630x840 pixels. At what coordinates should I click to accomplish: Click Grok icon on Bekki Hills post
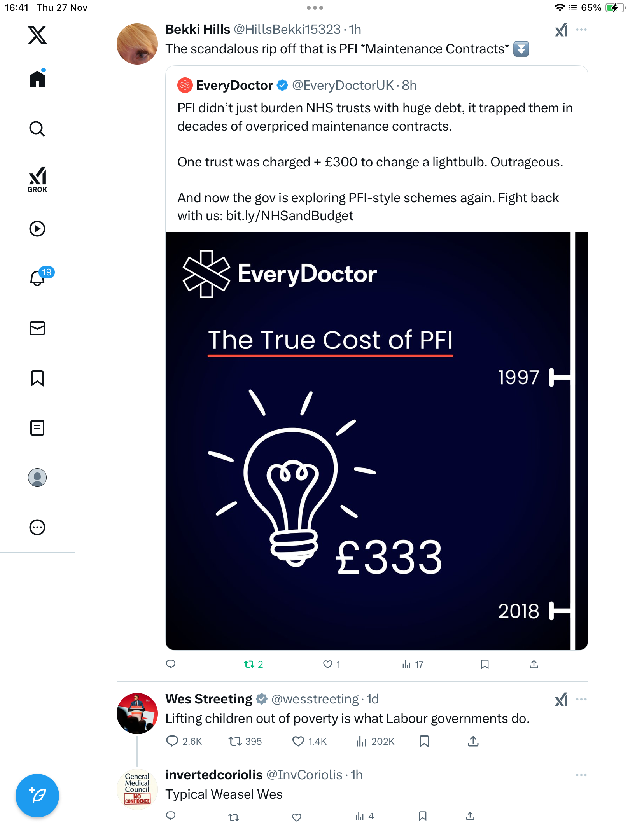click(x=561, y=30)
